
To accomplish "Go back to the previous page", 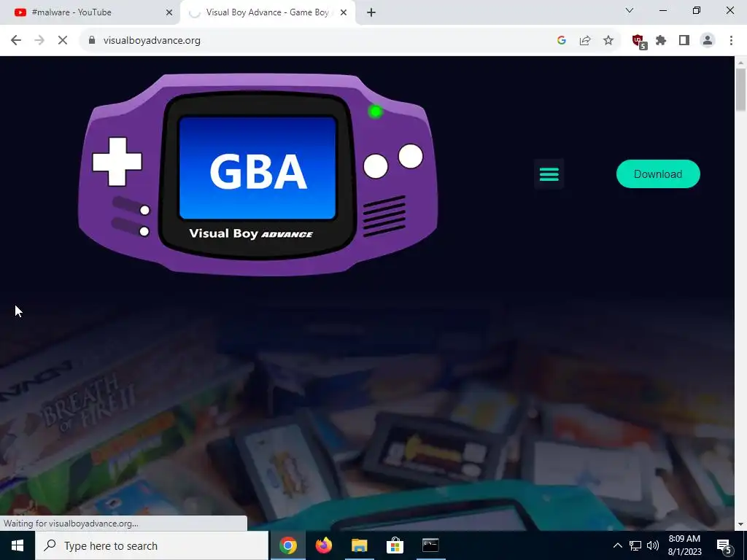I will click(x=16, y=41).
